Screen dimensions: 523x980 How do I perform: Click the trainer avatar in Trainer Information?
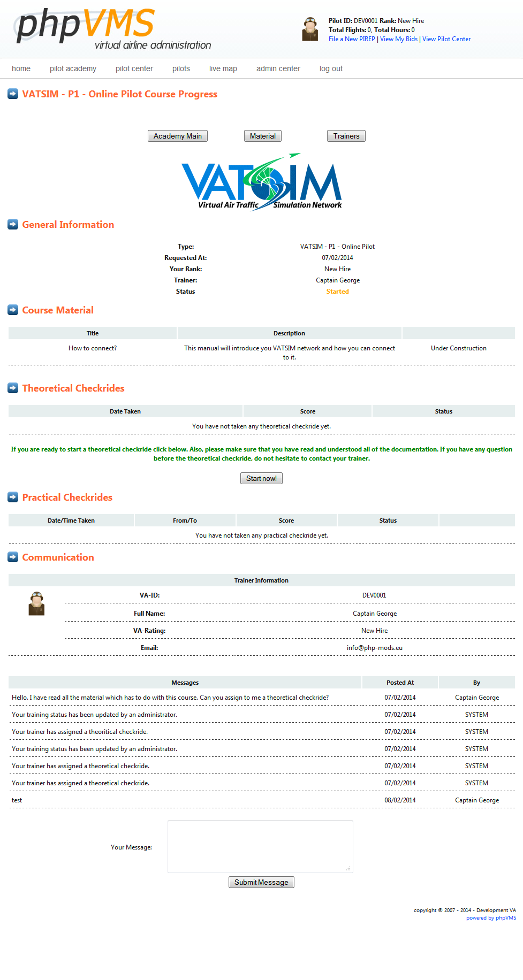pyautogui.click(x=36, y=604)
